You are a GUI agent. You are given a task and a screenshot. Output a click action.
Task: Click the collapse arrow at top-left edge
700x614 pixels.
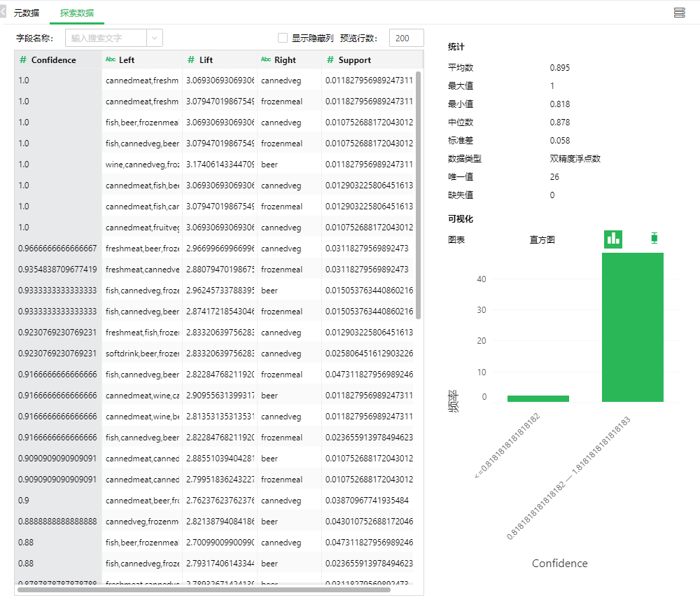3,13
